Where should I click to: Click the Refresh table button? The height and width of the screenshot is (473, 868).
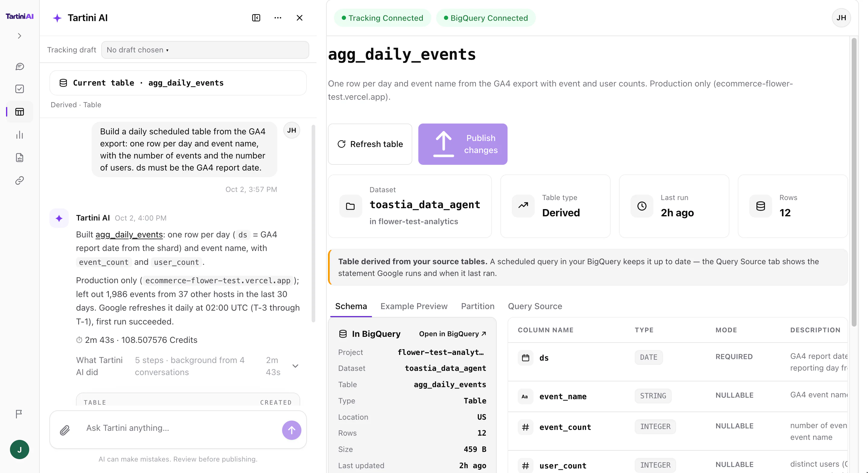pos(370,144)
